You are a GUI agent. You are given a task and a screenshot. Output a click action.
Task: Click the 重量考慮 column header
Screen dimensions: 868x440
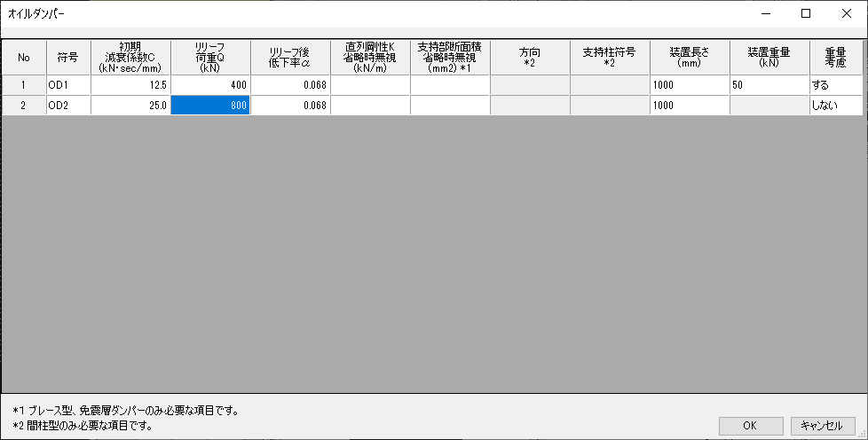click(836, 58)
